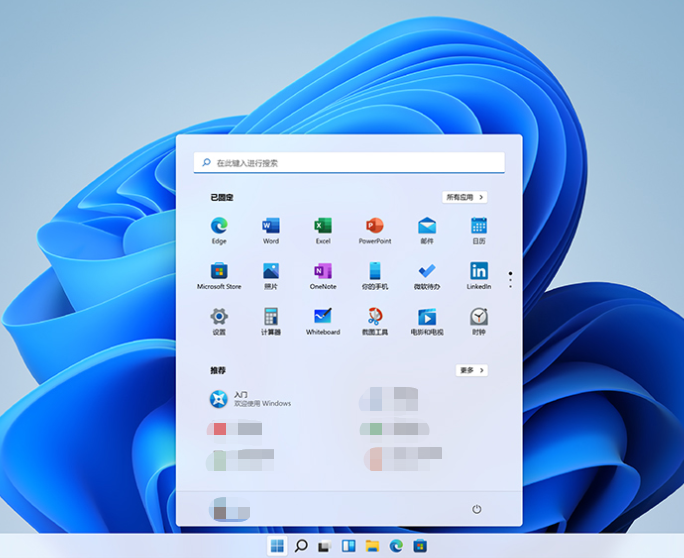
Task: Launch PowerPoint pinned app
Action: [375, 230]
